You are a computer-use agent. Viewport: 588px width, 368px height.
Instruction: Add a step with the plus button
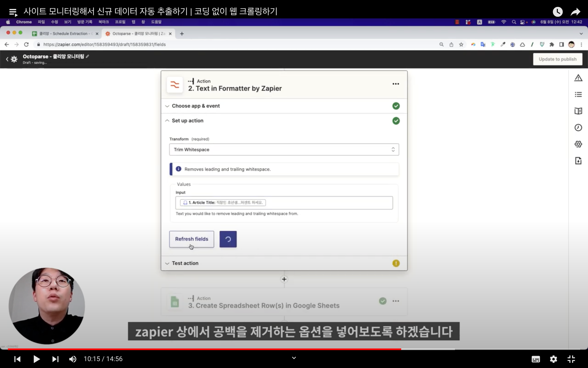pos(284,279)
